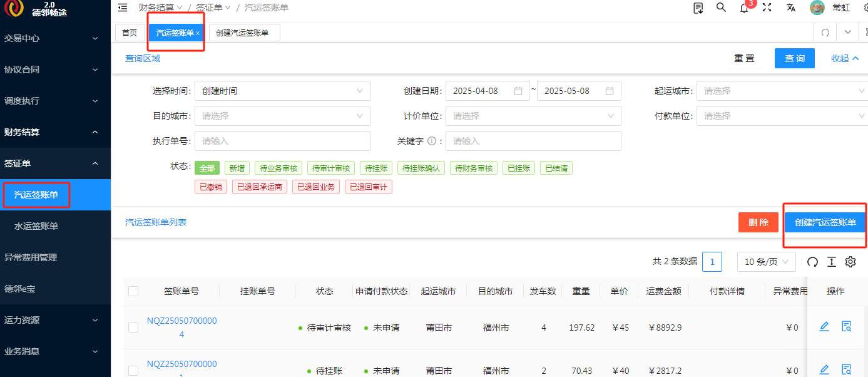Image resolution: width=868 pixels, height=377 pixels.
Task: Collapse the 签证单 sidebar submenu
Action: tap(55, 163)
